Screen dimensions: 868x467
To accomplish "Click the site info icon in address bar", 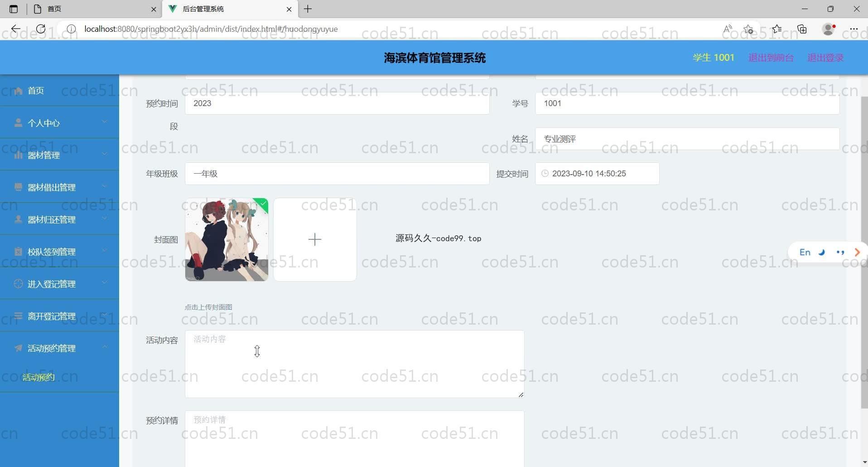I will 71,29.
